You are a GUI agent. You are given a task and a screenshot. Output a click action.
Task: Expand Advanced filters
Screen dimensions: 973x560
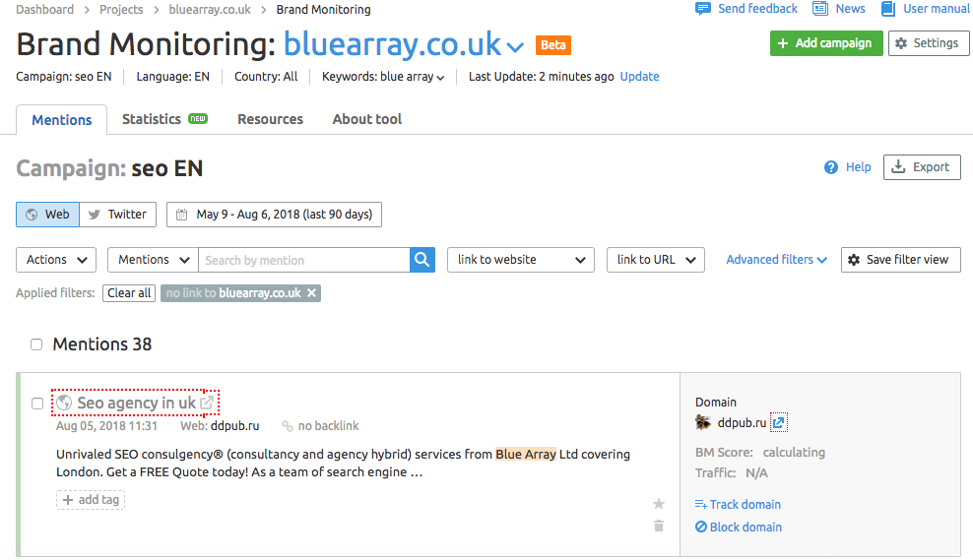click(x=776, y=260)
